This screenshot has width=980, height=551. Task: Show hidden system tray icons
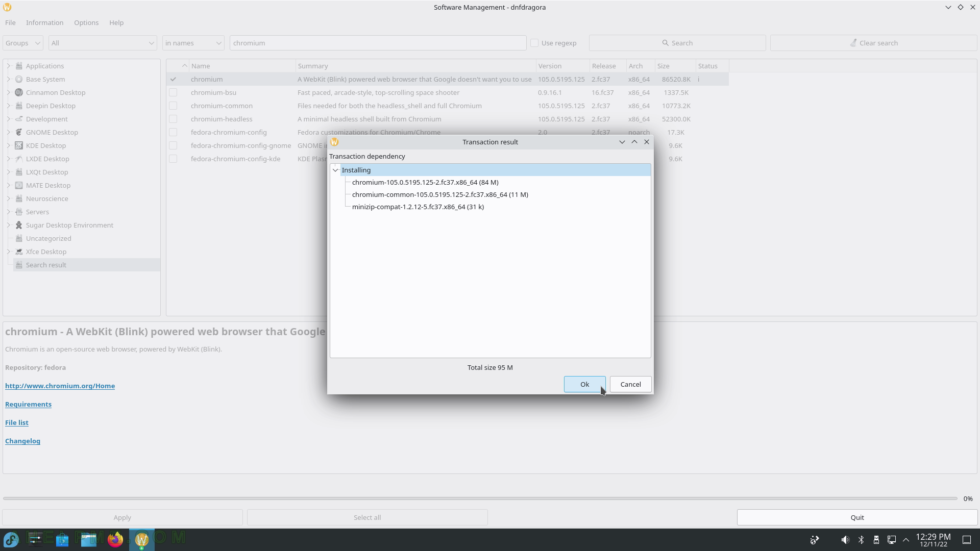[x=906, y=540]
